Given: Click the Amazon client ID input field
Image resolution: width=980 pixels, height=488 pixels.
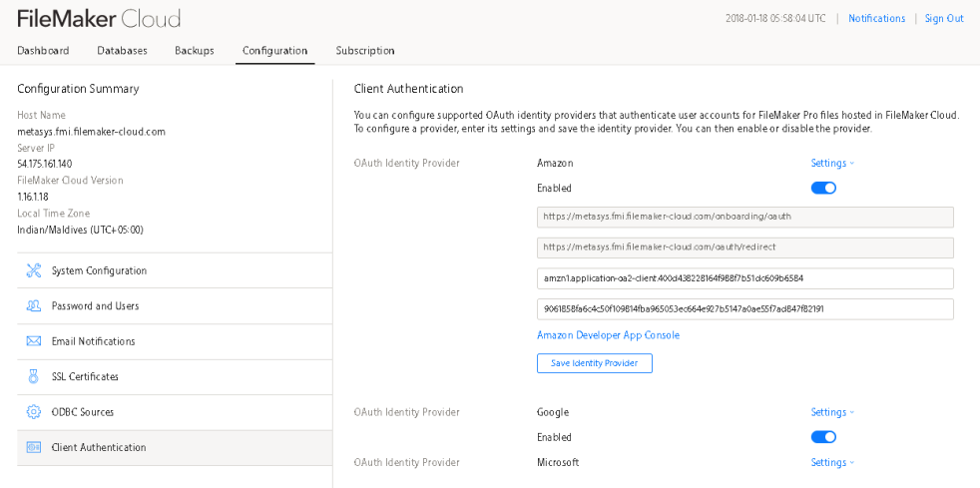Looking at the screenshot, I should [744, 278].
